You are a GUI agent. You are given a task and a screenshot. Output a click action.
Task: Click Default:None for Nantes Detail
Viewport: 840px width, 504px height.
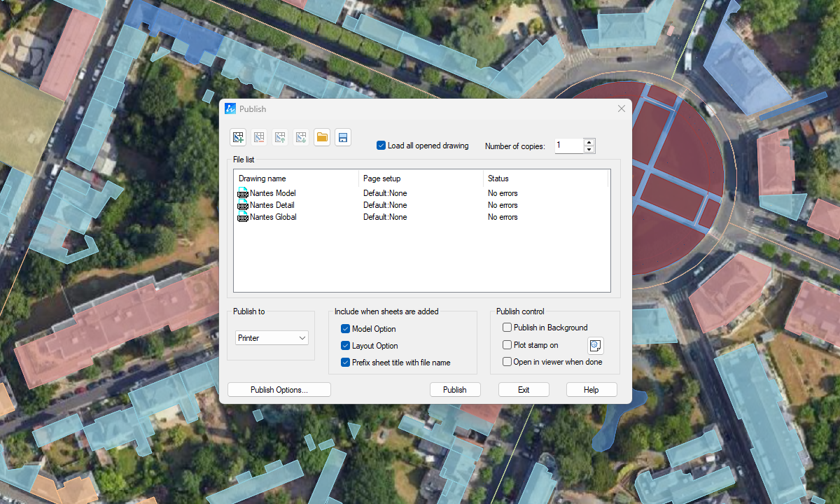tap(385, 205)
